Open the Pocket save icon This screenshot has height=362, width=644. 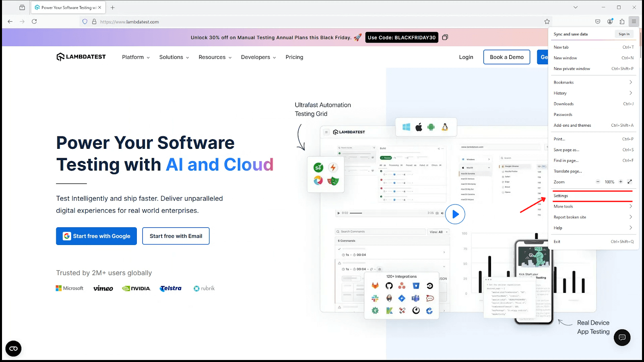(598, 21)
